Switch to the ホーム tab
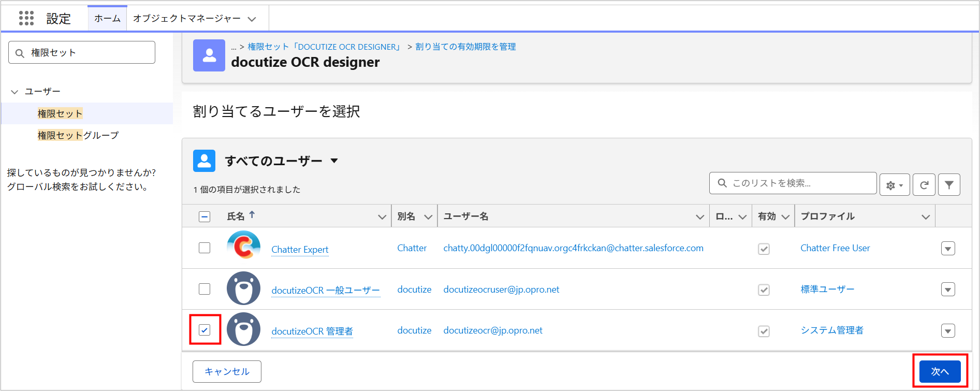The height and width of the screenshot is (391, 980). (x=107, y=19)
